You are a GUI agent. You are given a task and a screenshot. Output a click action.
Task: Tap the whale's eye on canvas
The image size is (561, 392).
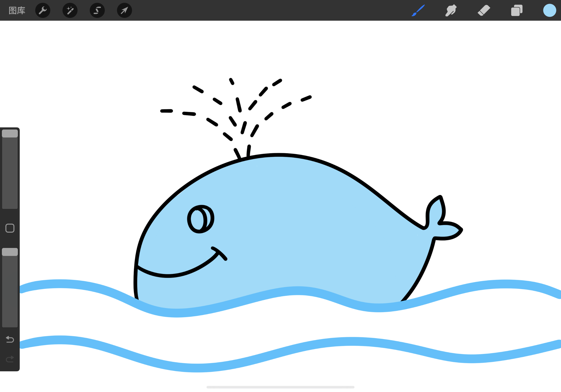[200, 219]
